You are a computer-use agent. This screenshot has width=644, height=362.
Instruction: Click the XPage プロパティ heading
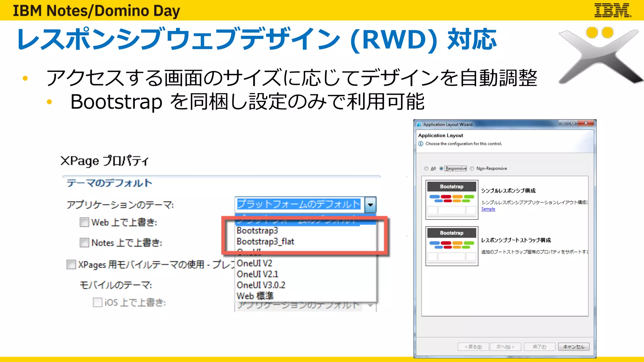click(104, 161)
